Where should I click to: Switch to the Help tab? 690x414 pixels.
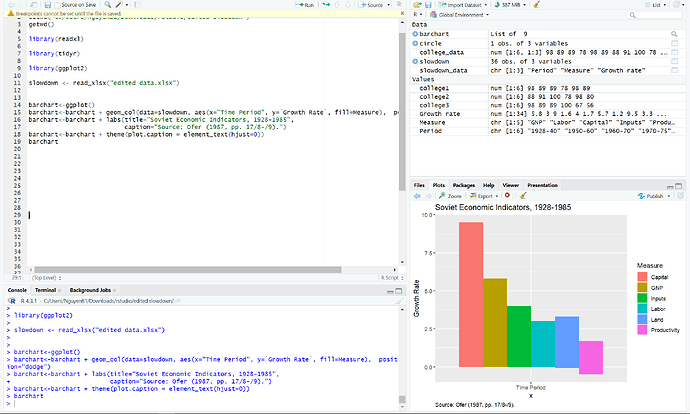(488, 185)
